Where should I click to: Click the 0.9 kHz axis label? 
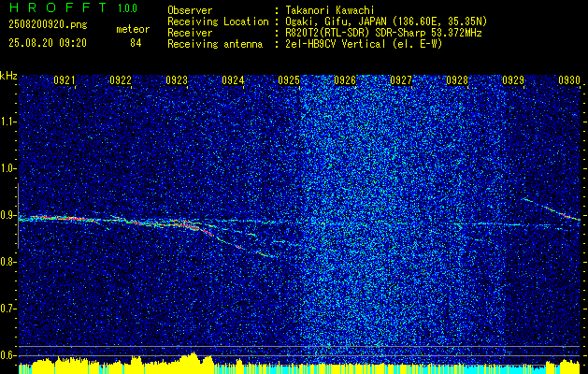tap(8, 215)
